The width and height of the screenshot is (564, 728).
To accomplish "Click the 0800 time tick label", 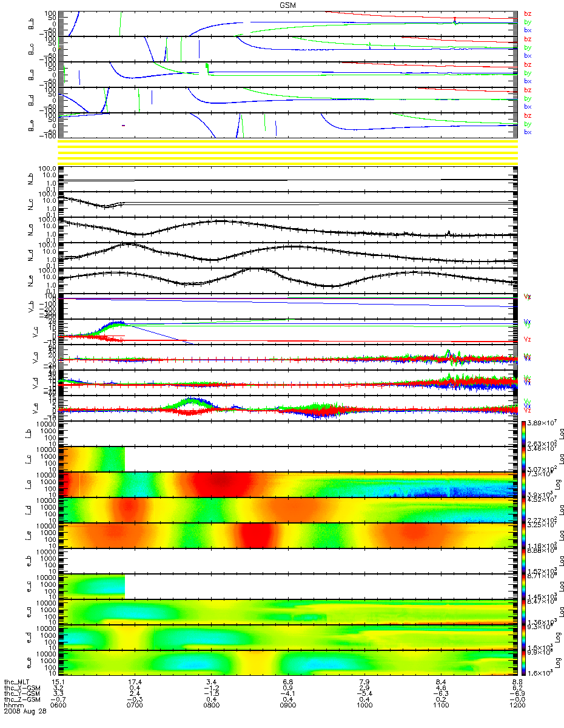I will 211,706.
